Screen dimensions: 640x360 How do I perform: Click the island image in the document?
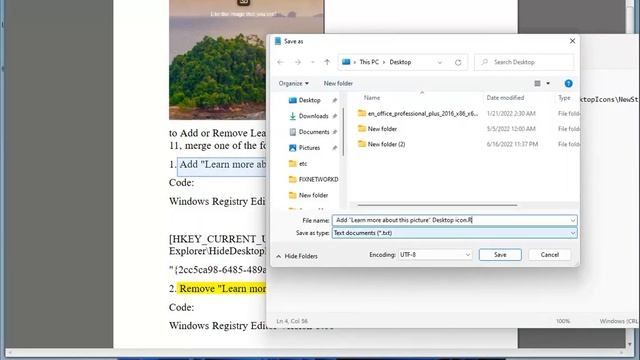[x=218, y=60]
